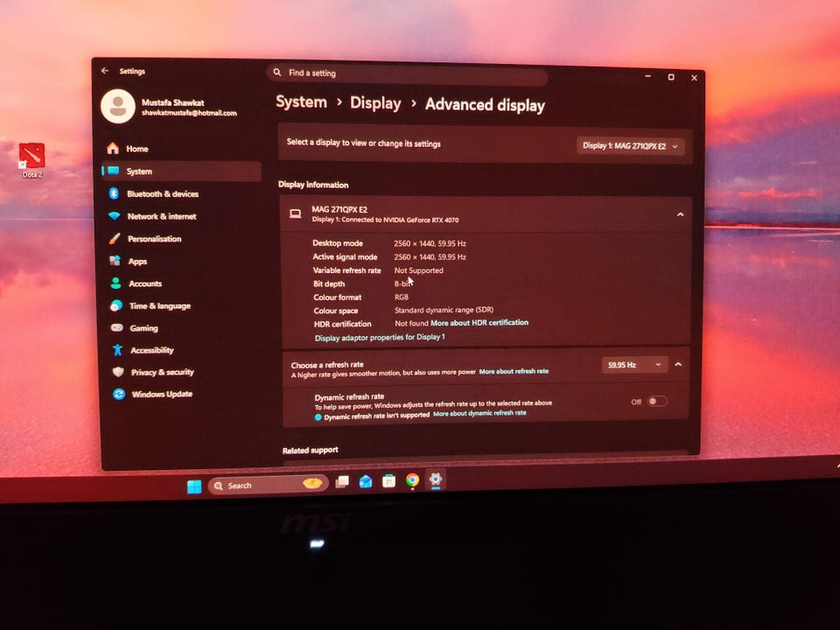Navigate to Display in the breadcrumb
Screen dimensions: 840x630
[x=375, y=103]
